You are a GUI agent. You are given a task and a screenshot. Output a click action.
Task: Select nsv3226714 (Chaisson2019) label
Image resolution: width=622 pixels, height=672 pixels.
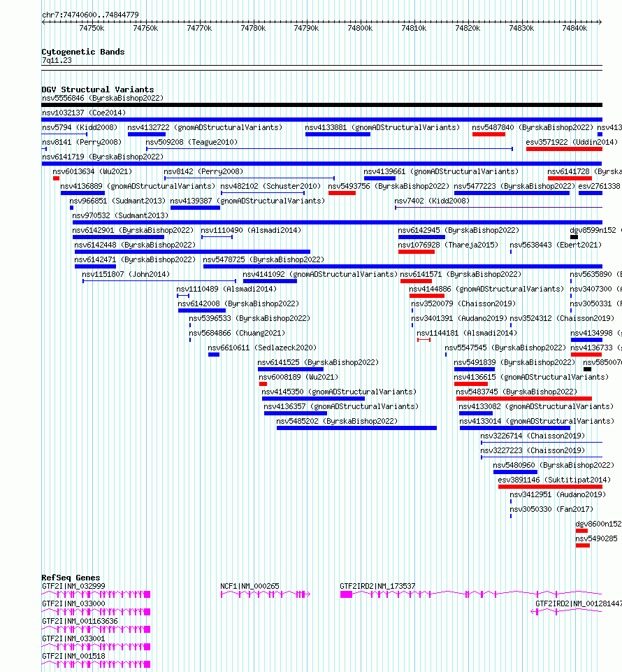(533, 436)
